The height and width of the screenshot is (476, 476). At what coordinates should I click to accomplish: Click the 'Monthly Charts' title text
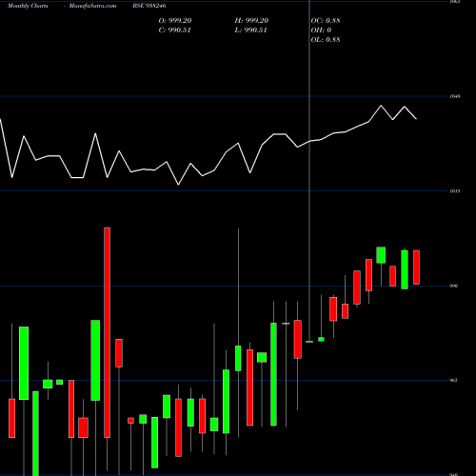pos(28,6)
